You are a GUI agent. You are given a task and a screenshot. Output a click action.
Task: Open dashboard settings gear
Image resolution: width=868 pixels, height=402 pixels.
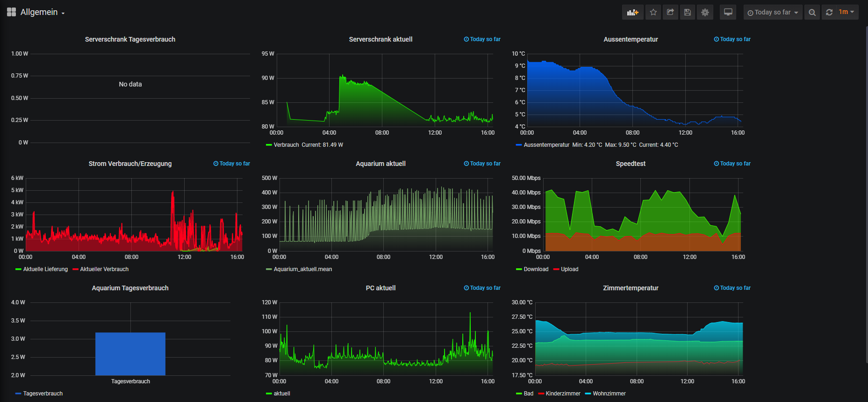point(705,12)
